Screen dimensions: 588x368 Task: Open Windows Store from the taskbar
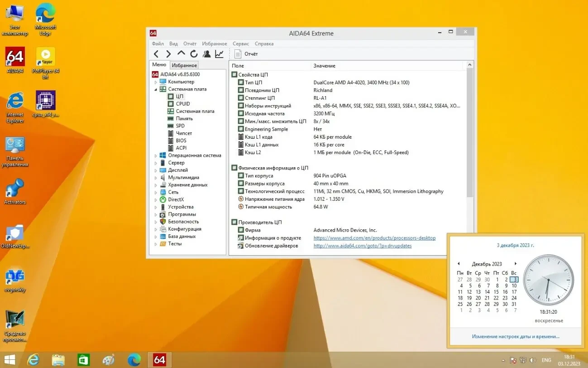coord(83,360)
